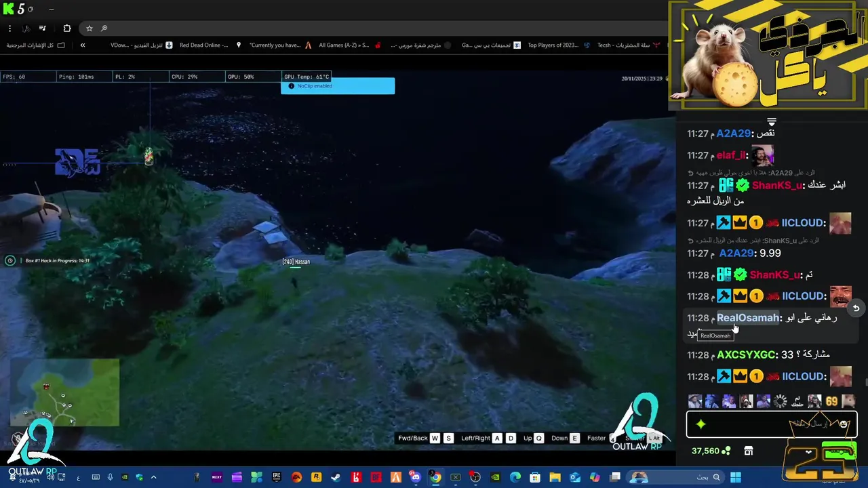Open the bookmarks folder at left end
The height and width of the screenshot is (488, 868).
(35, 45)
